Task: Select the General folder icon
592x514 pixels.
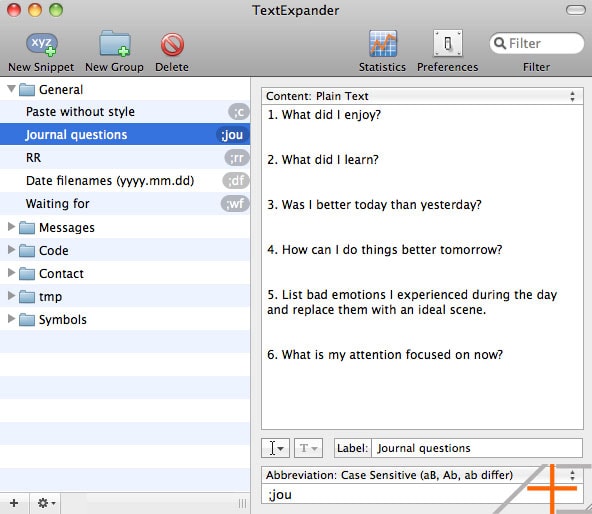Action: tap(27, 90)
